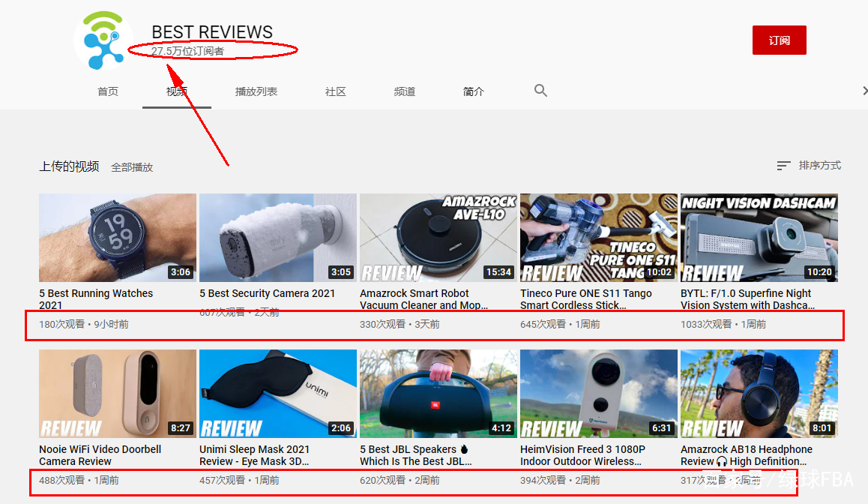
Task: Click the sort lines icon beside 排序方式
Action: tap(783, 166)
